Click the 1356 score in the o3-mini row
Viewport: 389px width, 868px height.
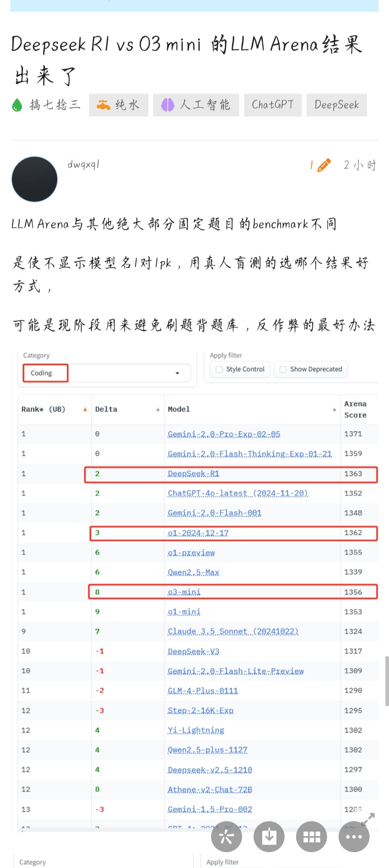click(x=353, y=592)
